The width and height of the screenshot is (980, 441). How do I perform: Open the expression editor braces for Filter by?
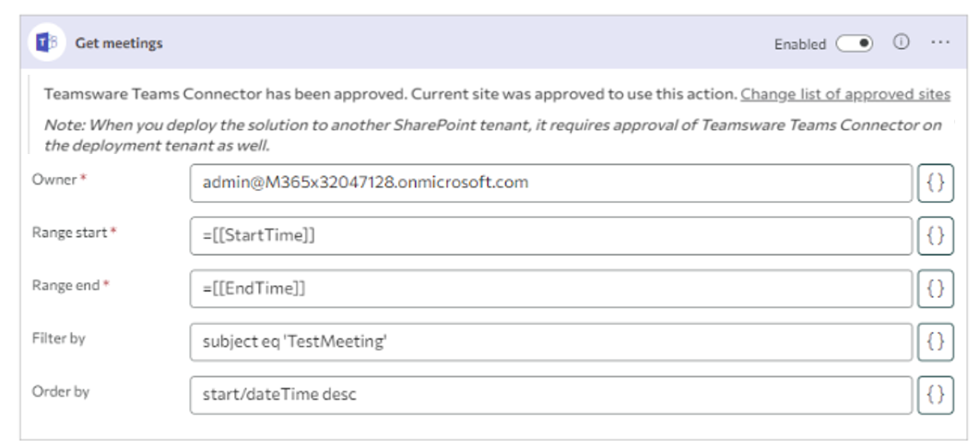936,341
